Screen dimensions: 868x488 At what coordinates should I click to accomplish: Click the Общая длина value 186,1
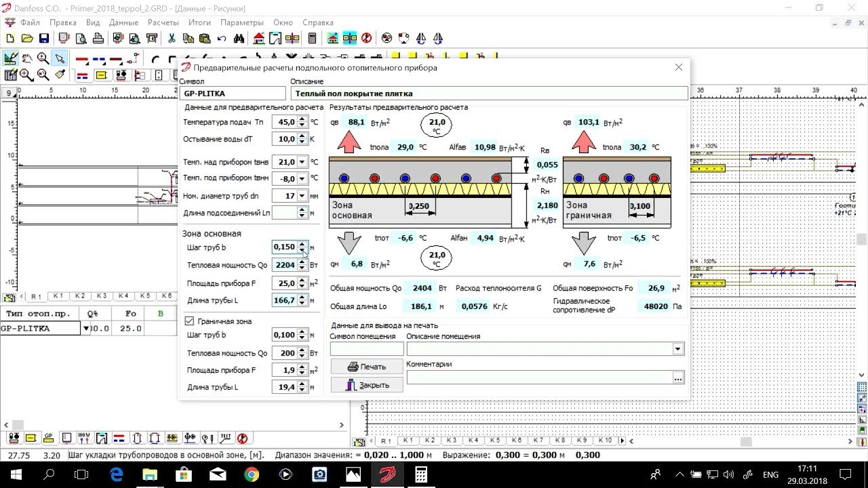pos(422,306)
